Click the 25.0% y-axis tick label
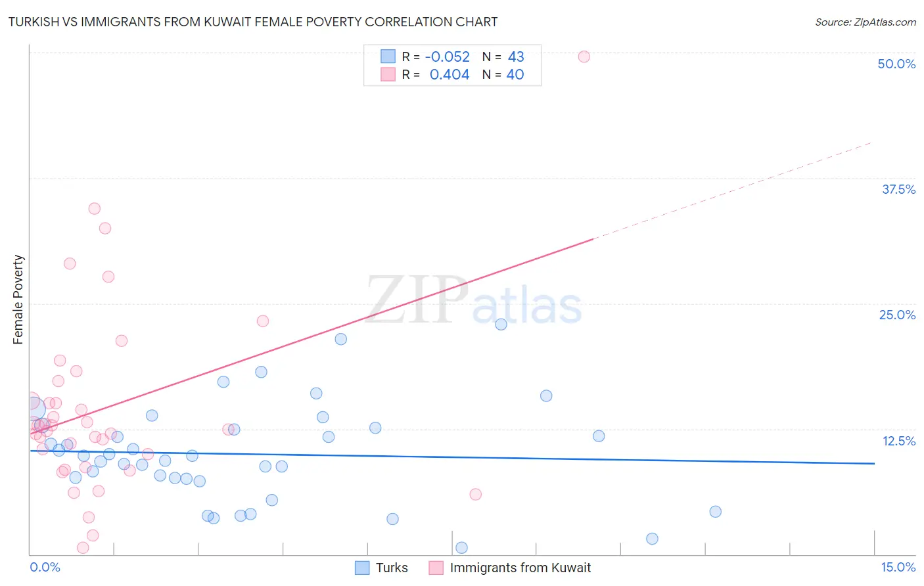924x586 pixels. click(897, 315)
